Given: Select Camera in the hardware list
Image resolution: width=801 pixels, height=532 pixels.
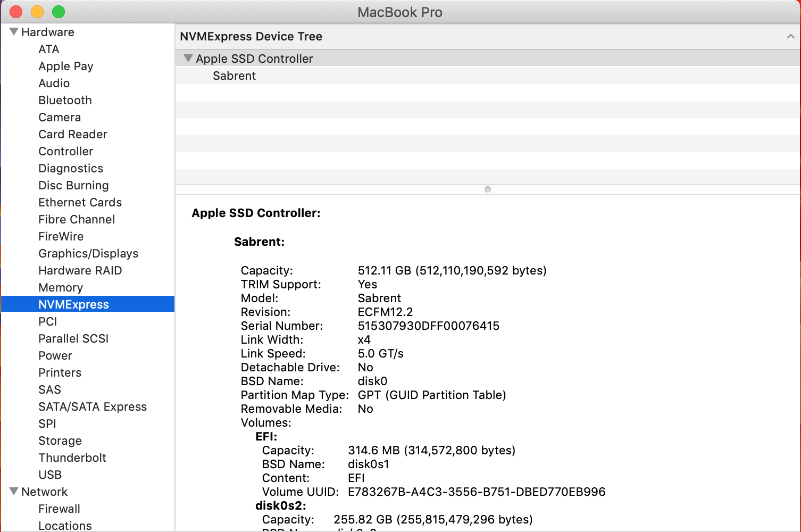Looking at the screenshot, I should [60, 117].
